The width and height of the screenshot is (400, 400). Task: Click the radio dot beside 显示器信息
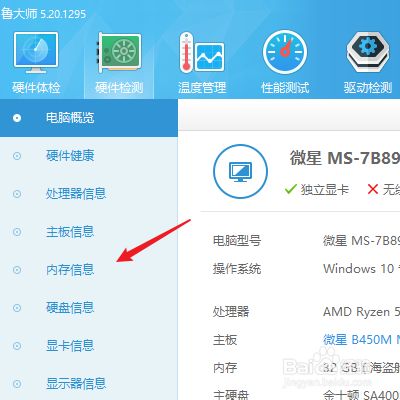pos(17,384)
